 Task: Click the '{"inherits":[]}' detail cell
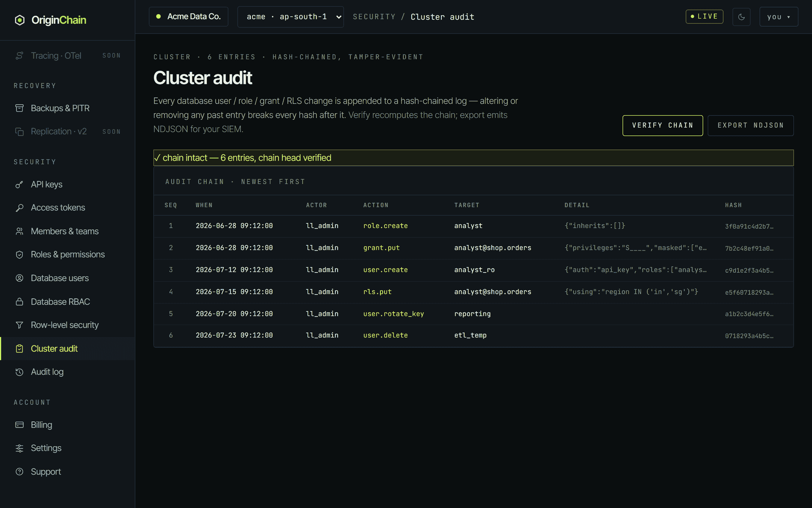(595, 226)
